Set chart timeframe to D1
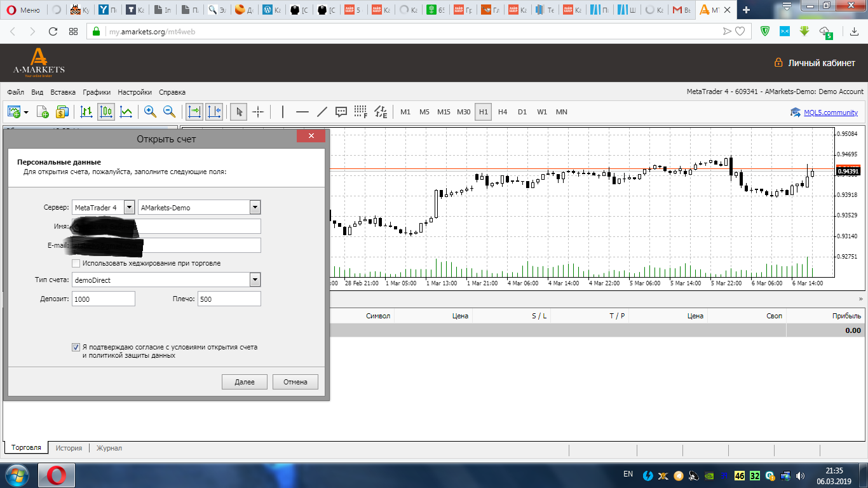This screenshot has width=868, height=488. click(522, 112)
